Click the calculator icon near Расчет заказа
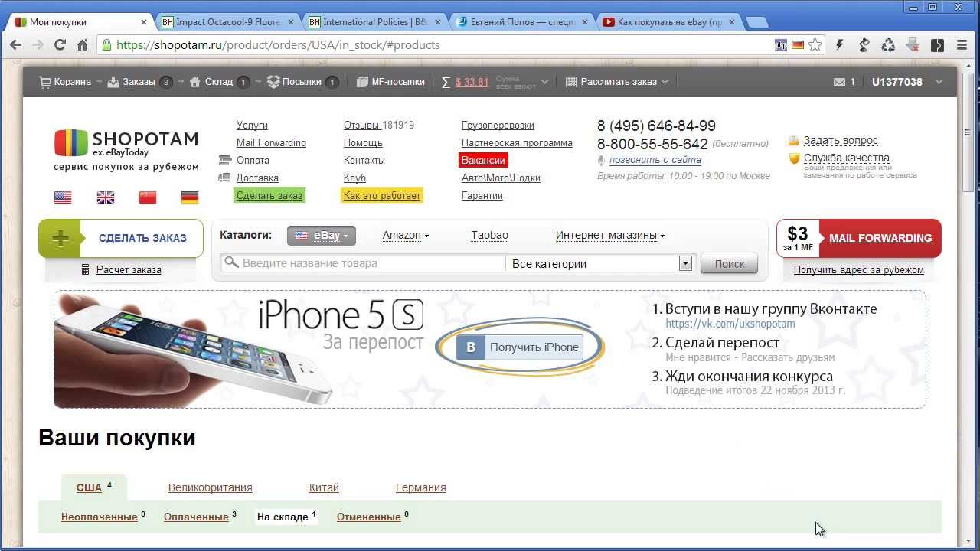This screenshot has height=551, width=980. click(86, 269)
